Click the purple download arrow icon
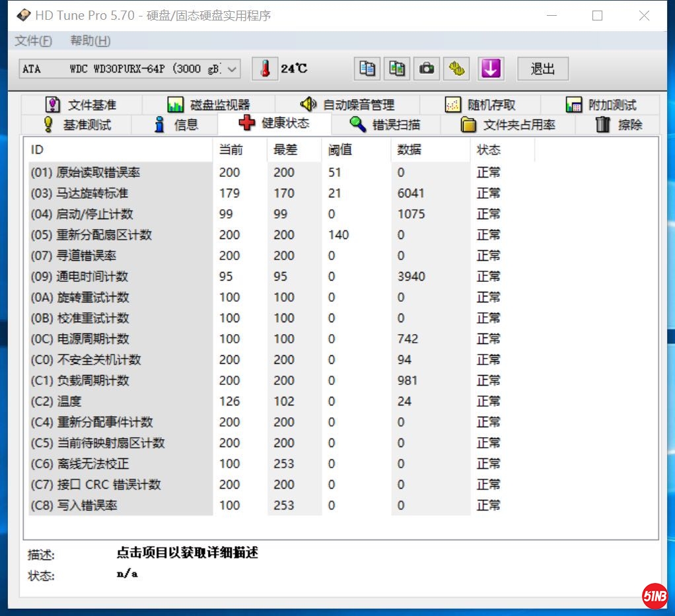The image size is (675, 616). (491, 69)
